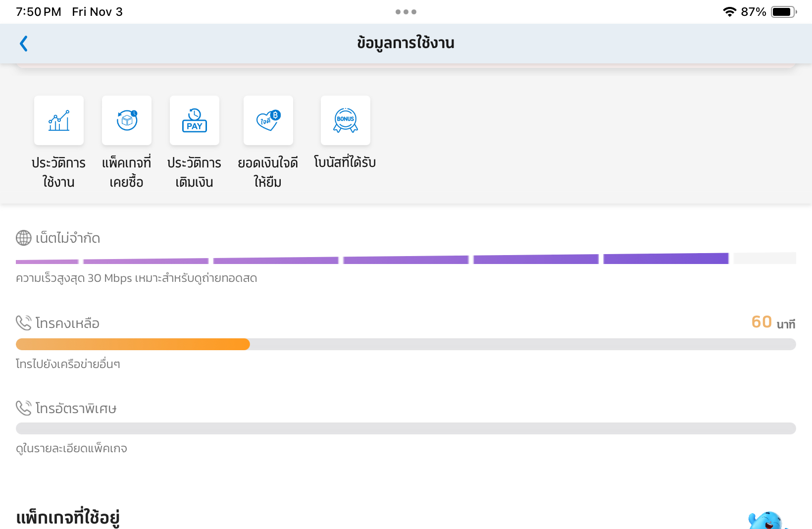
Task: Tap โทรไปยังเครือข่ายอื่นๆ description
Action: click(x=68, y=364)
